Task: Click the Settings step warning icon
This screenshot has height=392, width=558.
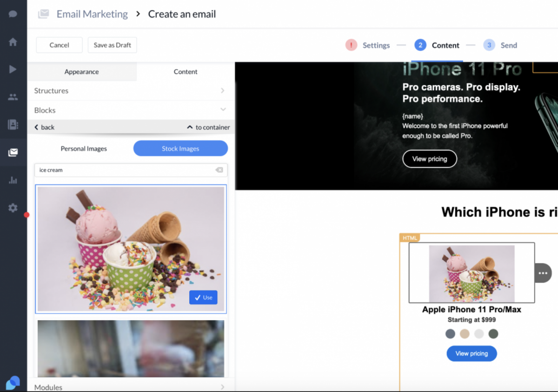Action: 351,45
